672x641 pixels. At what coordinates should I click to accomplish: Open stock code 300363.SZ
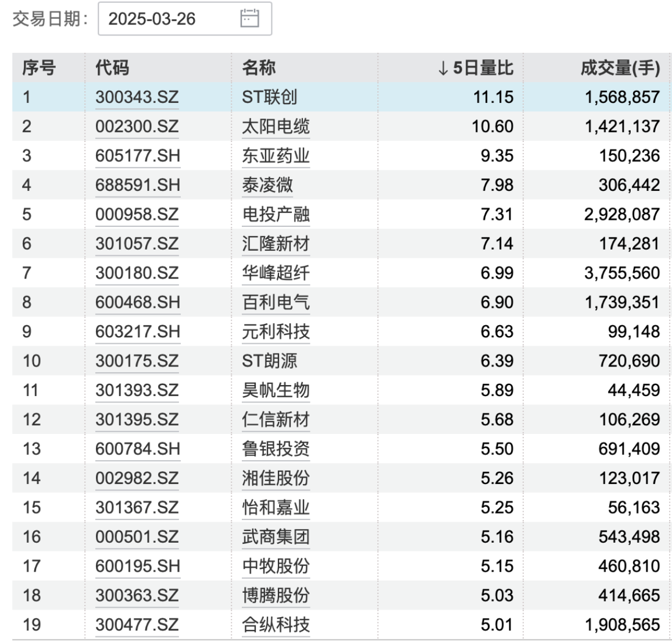coord(137,596)
